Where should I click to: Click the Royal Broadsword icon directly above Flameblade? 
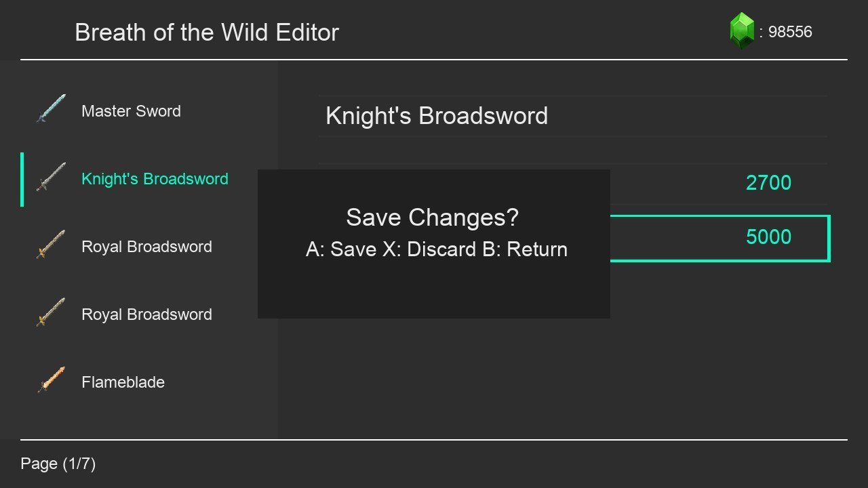[51, 312]
